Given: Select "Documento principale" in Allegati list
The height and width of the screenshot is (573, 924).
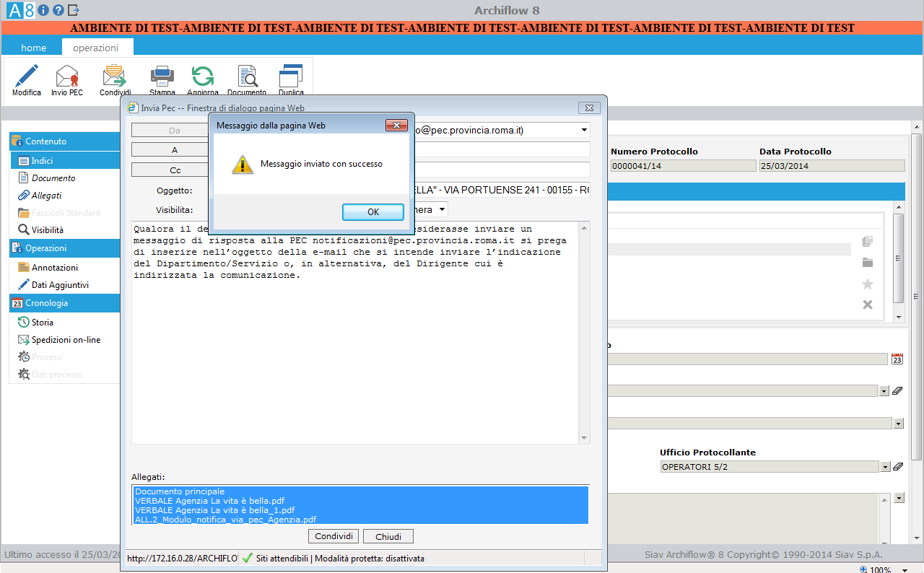Looking at the screenshot, I should click(361, 491).
